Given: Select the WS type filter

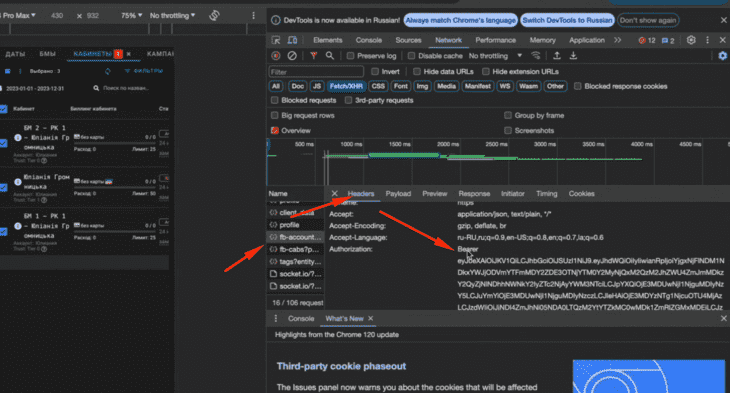Looking at the screenshot, I should coord(505,86).
